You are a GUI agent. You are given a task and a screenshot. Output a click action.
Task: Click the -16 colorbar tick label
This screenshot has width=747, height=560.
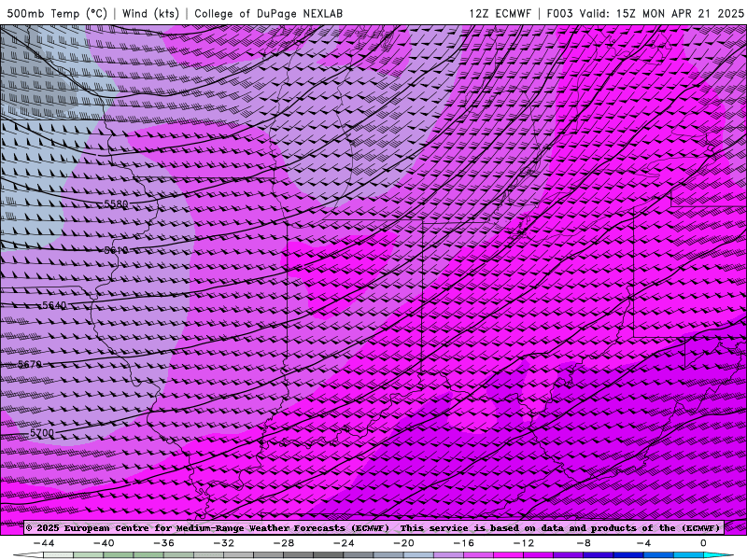pyautogui.click(x=463, y=543)
